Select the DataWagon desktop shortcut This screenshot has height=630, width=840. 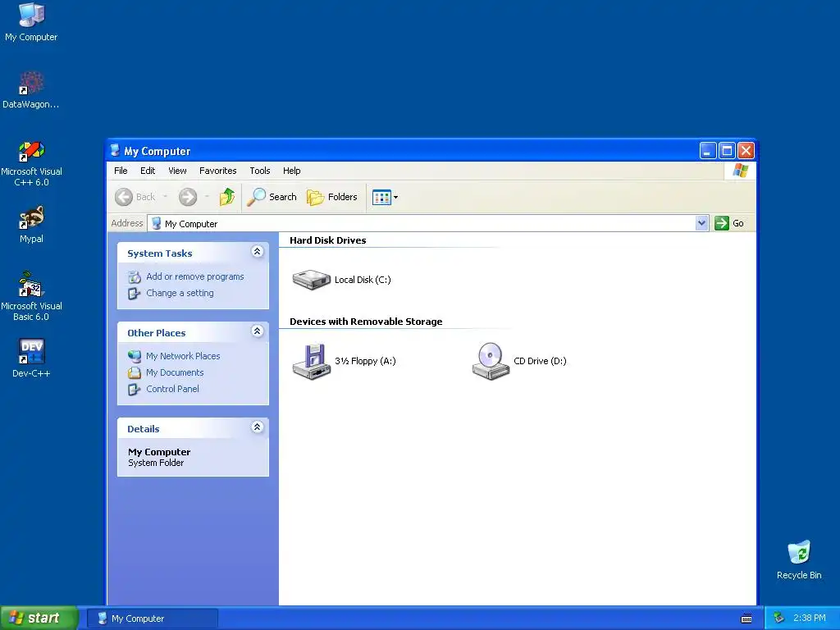click(x=31, y=89)
